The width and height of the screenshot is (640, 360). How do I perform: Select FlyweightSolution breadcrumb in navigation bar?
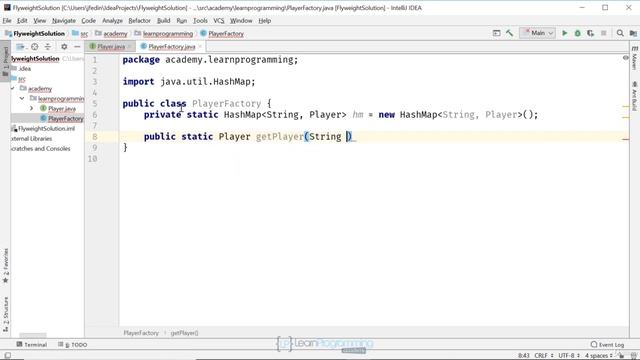point(35,33)
